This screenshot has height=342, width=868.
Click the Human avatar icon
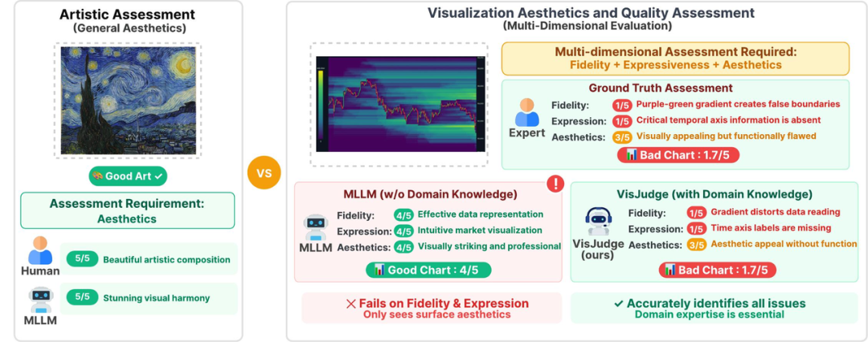[39, 250]
